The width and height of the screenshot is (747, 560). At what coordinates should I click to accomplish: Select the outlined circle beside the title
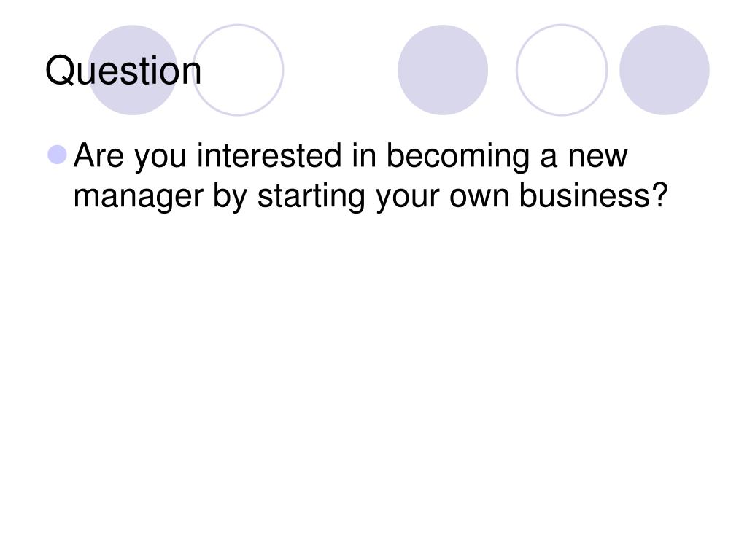click(238, 70)
